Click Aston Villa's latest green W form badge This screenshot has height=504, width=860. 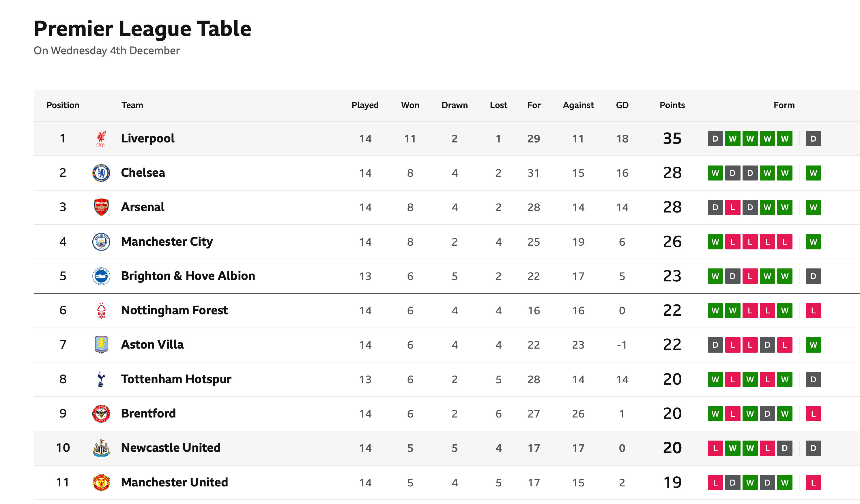(813, 345)
